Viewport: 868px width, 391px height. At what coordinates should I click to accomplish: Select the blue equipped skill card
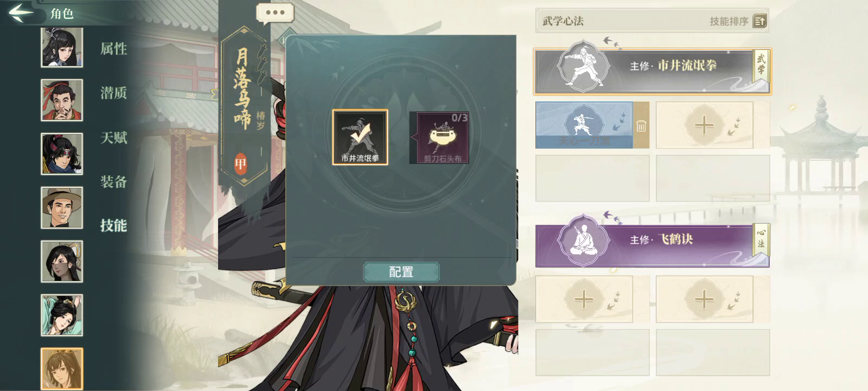(x=584, y=125)
